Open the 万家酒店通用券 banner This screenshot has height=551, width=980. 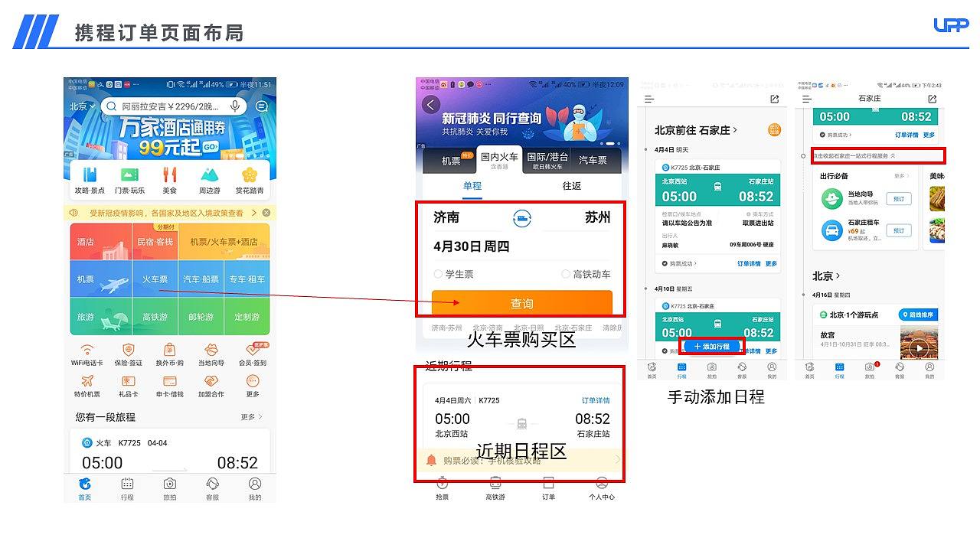[x=170, y=139]
